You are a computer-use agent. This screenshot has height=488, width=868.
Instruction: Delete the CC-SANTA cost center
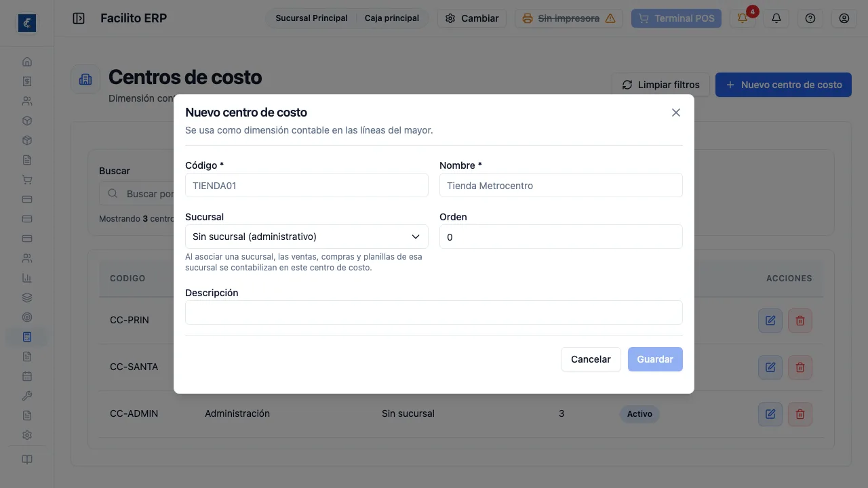click(x=800, y=367)
